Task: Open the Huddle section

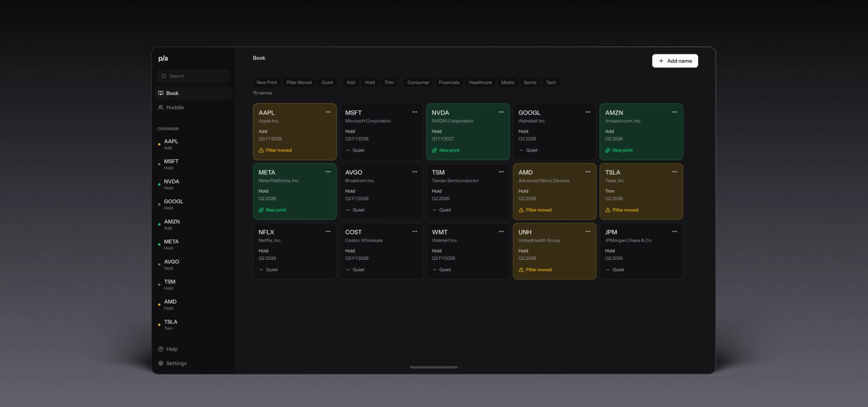Action: point(193,108)
